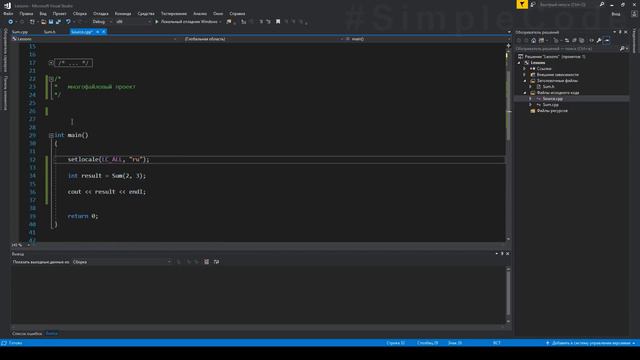Click the undo toolbar icon

68,22
